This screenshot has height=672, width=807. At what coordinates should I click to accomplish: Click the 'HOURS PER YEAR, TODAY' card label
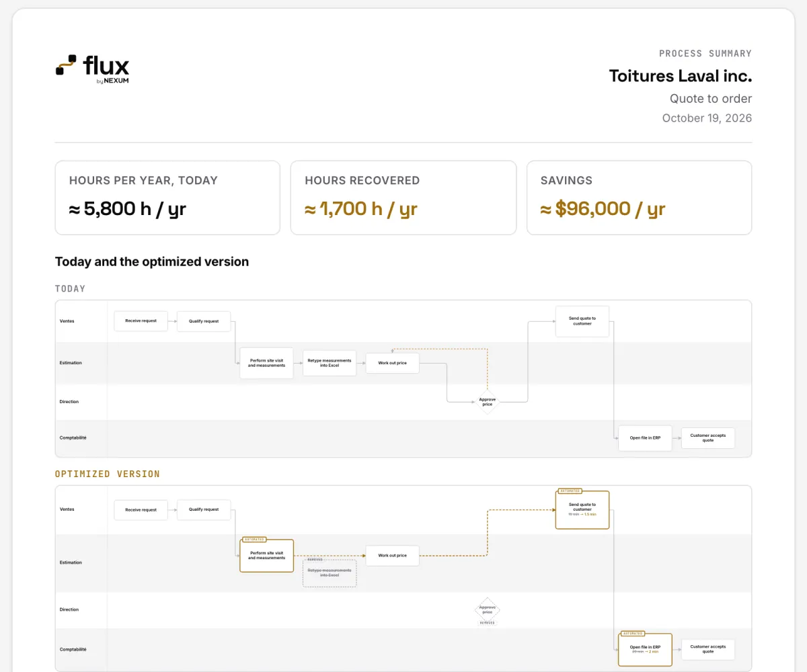click(143, 180)
